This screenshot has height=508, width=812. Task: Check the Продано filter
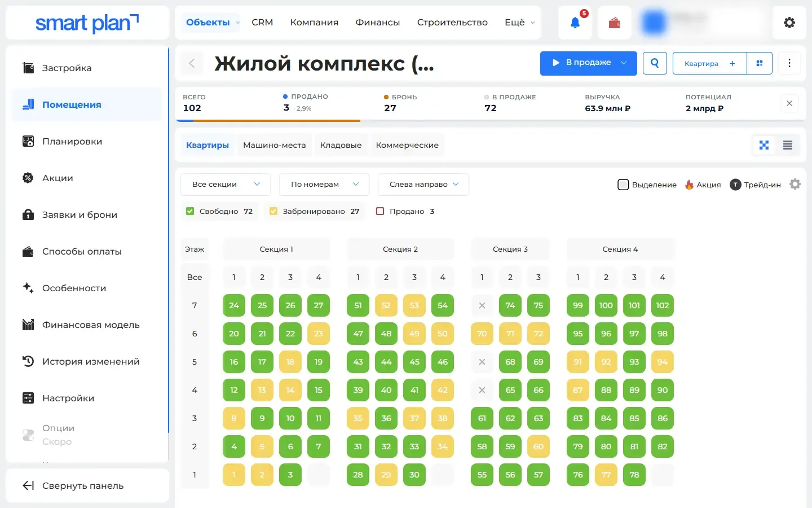tap(380, 211)
